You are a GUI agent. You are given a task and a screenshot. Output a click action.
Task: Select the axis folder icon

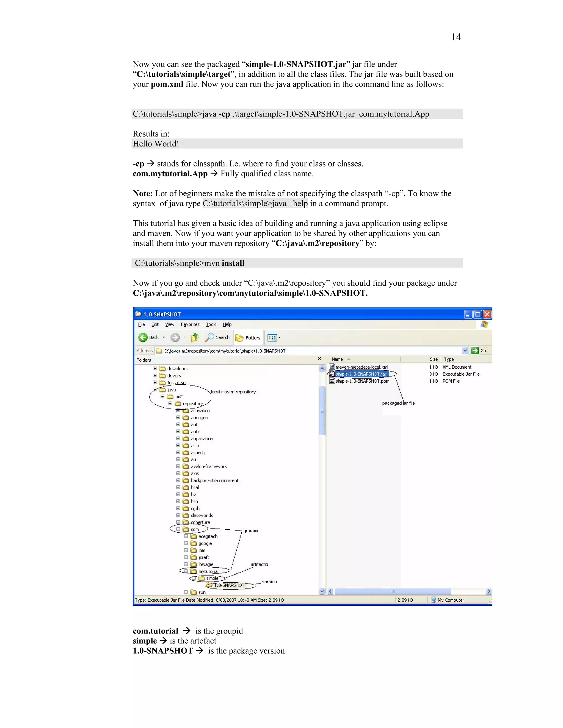(x=186, y=473)
